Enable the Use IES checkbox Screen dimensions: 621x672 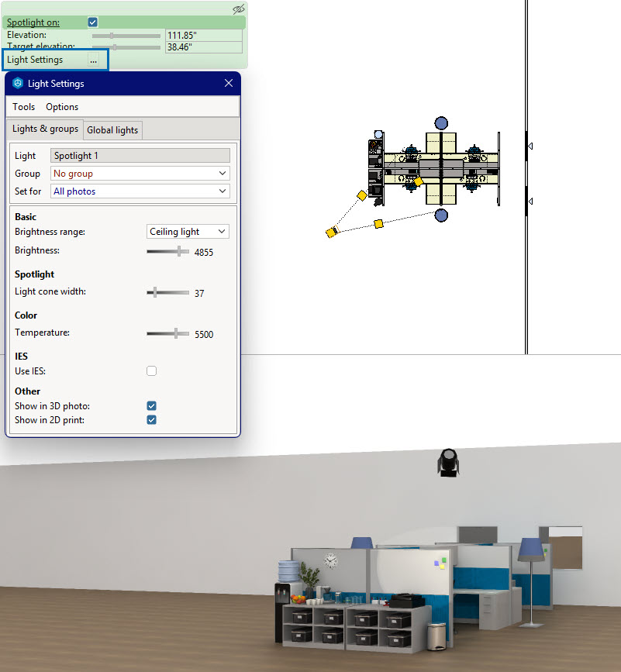click(151, 370)
